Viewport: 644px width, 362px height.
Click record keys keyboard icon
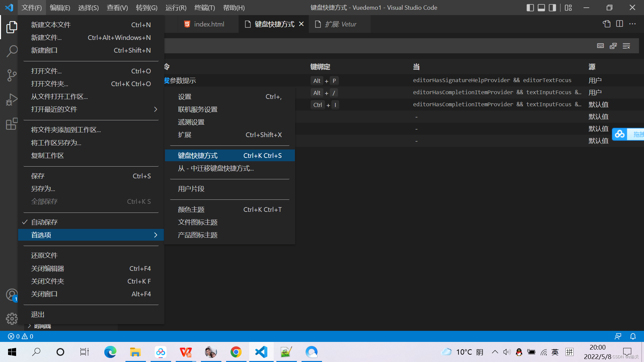coord(600,46)
